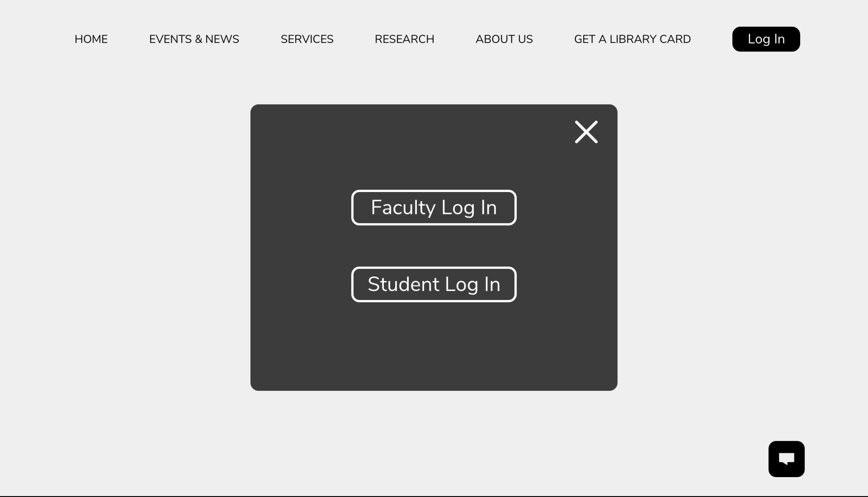Dismiss the dark login dialog via X icon
Screen dimensions: 868x497
[x=586, y=132]
